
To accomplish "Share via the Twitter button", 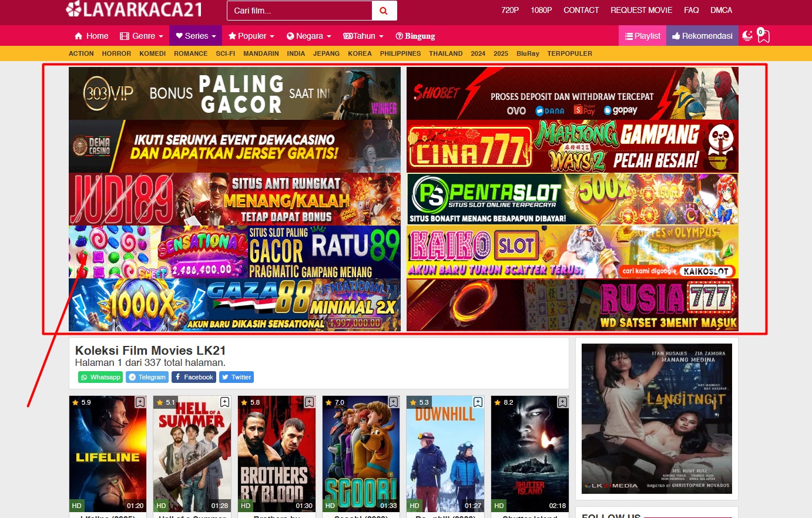I will [x=236, y=377].
